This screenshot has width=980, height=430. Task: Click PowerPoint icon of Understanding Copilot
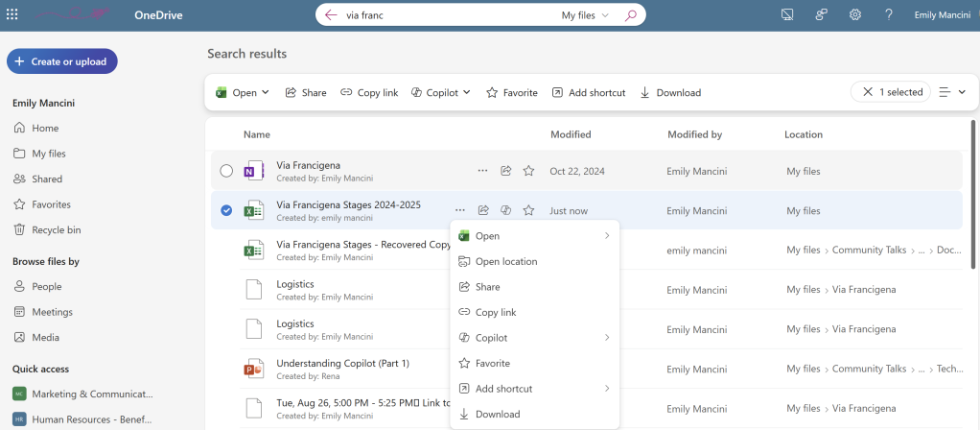tap(253, 370)
